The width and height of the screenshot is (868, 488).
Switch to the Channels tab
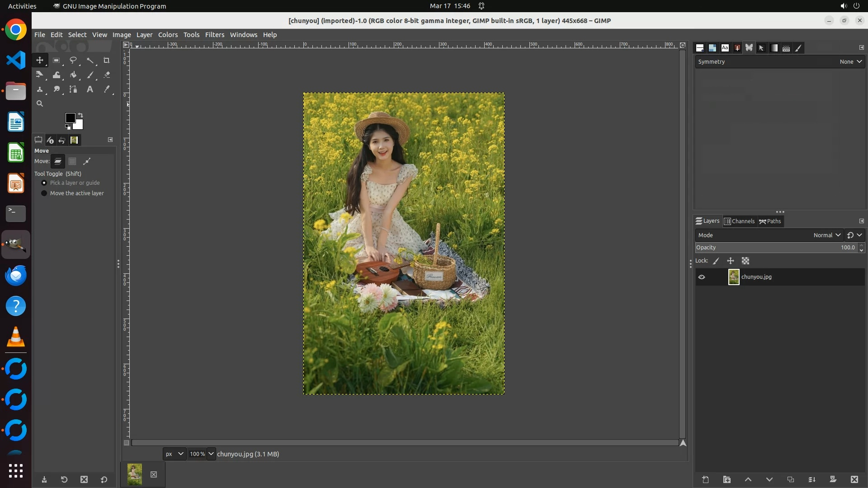[x=739, y=221]
